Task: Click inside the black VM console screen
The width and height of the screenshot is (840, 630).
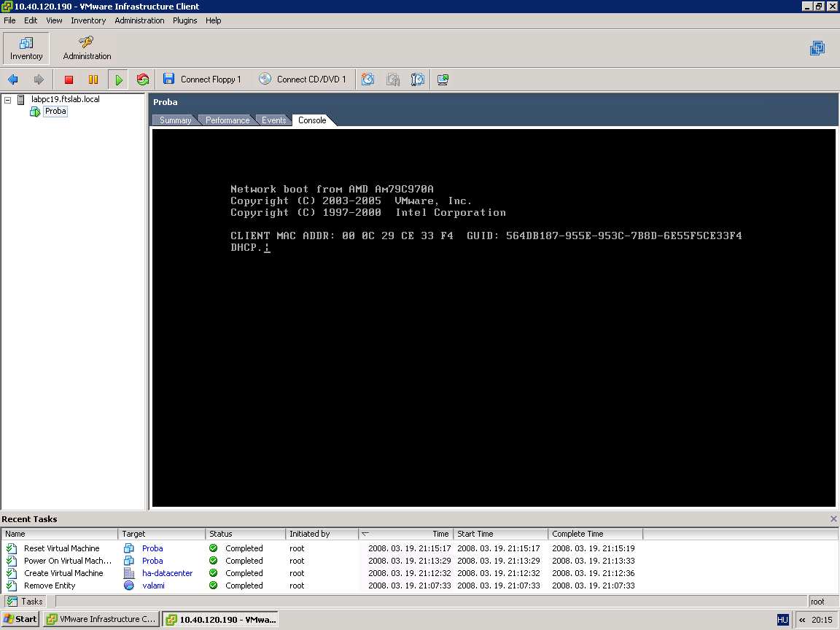Action: coord(494,318)
